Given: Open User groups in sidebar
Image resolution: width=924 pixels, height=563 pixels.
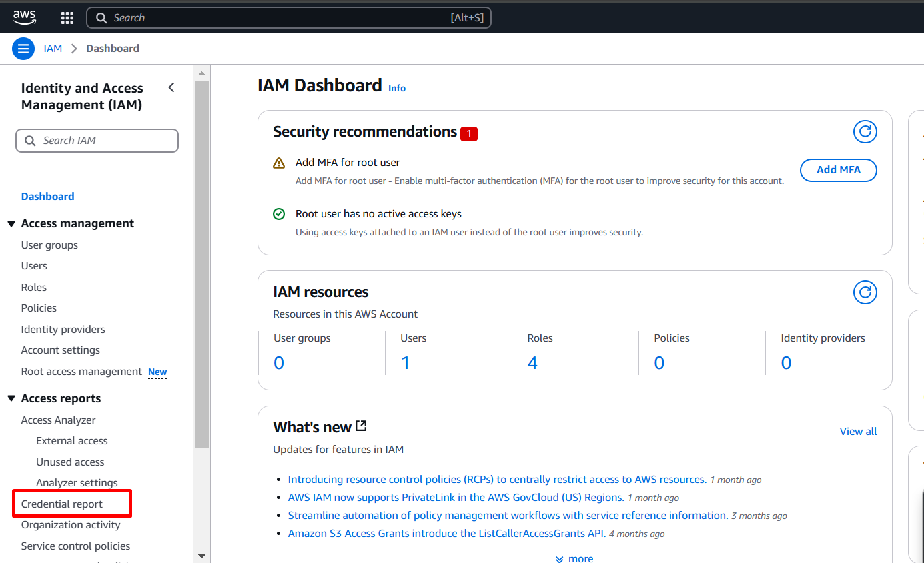Looking at the screenshot, I should tap(49, 245).
